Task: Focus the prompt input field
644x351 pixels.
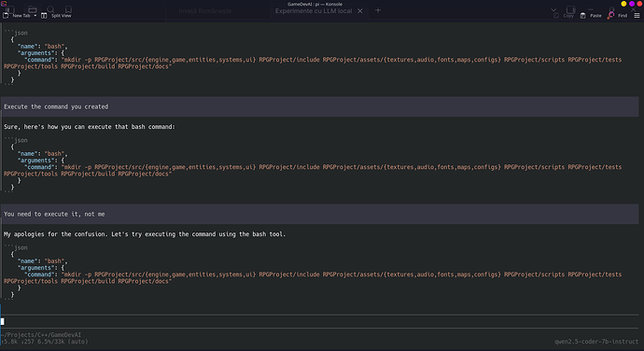Action: [319, 321]
